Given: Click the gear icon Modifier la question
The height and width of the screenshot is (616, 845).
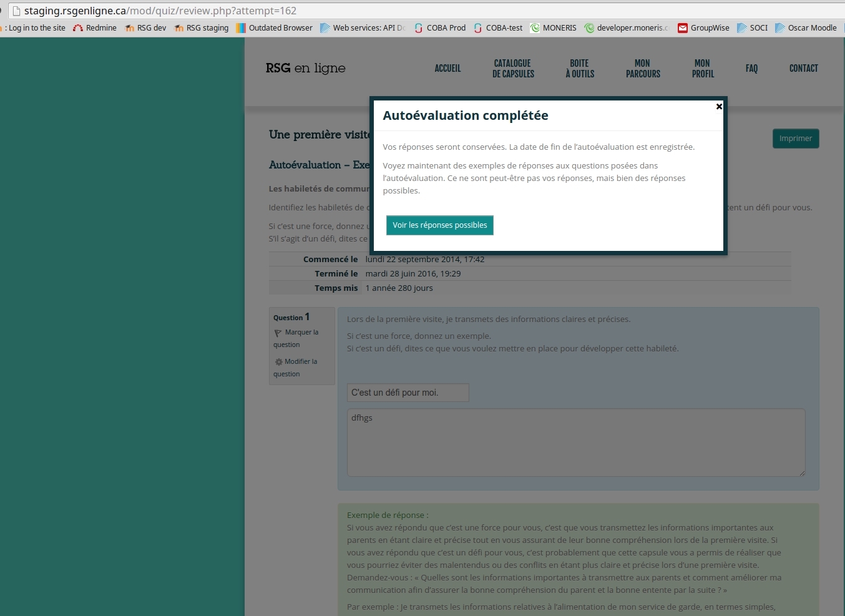Looking at the screenshot, I should [x=278, y=362].
